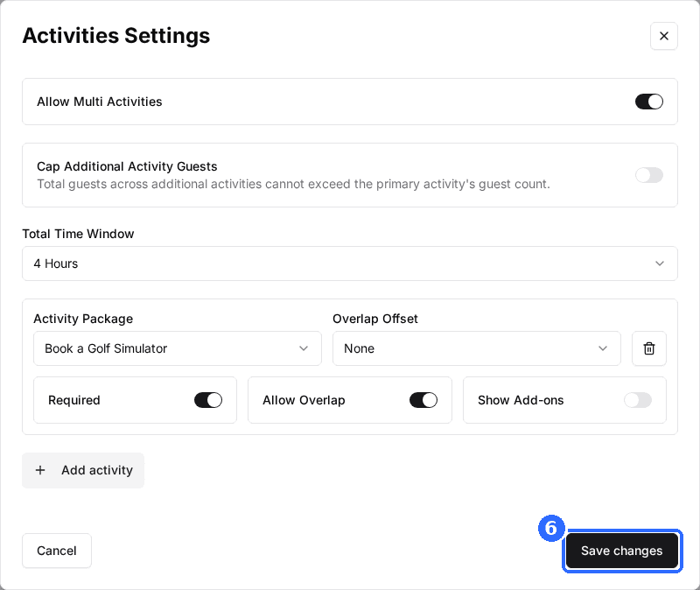Image resolution: width=700 pixels, height=590 pixels.
Task: Open the Total Time Window dropdown
Action: click(350, 263)
